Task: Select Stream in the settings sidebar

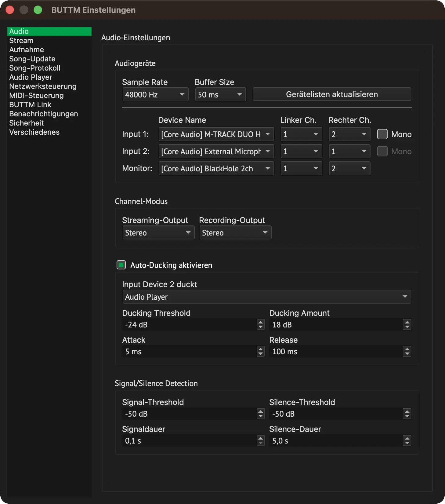Action: [49, 41]
